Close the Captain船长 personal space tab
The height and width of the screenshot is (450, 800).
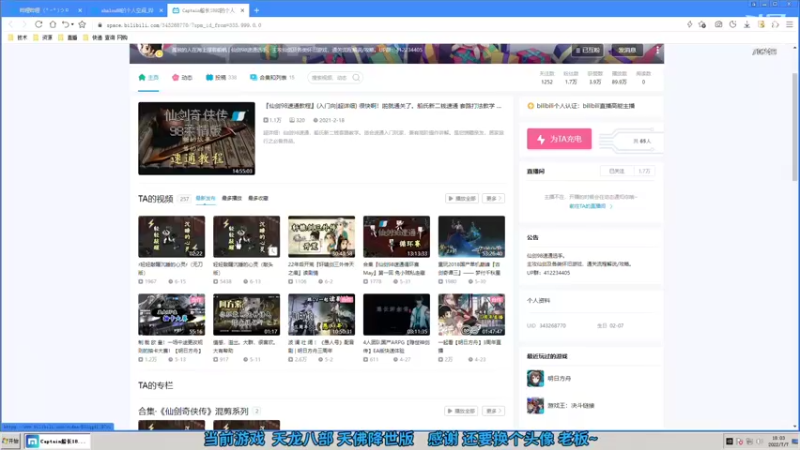242,10
